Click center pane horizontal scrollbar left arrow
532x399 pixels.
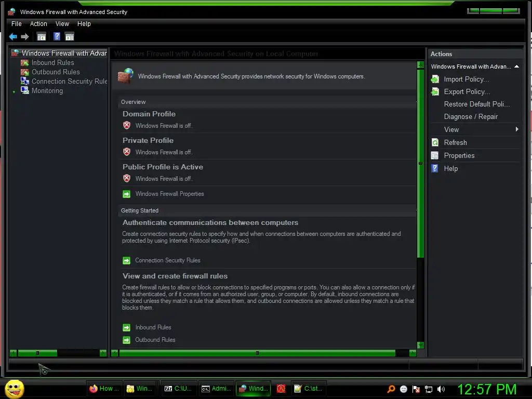(115, 353)
